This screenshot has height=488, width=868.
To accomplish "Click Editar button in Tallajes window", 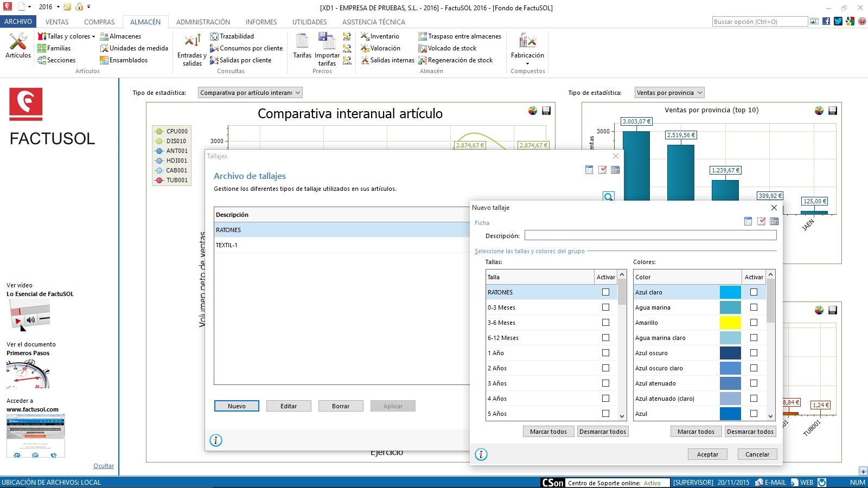I will point(289,406).
